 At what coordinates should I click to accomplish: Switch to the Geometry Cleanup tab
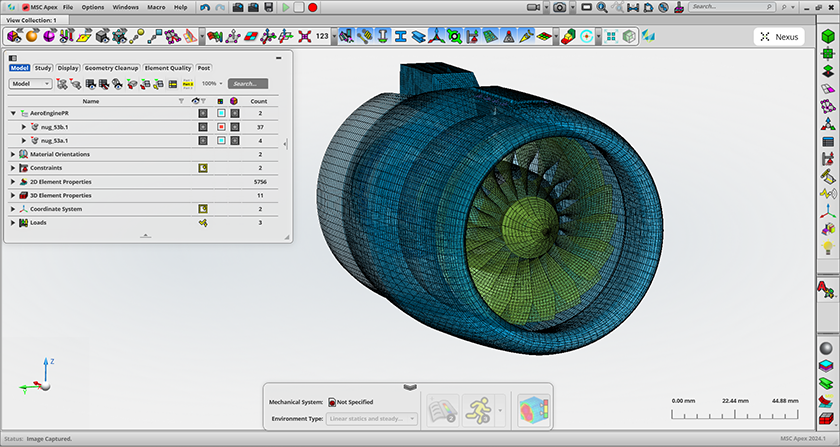point(111,68)
